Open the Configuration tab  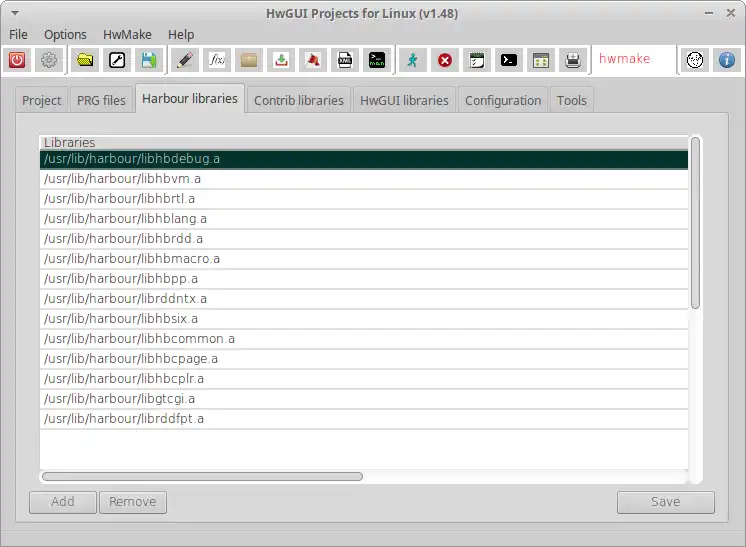pos(503,100)
